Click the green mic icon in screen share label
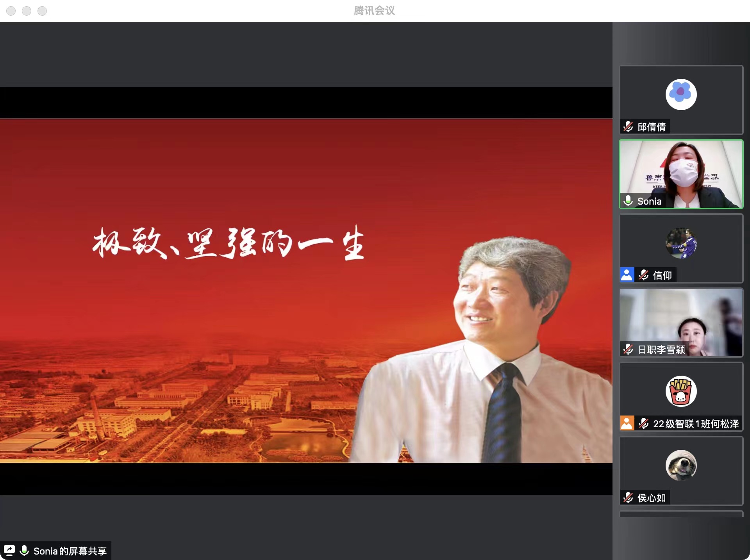 tap(24, 551)
